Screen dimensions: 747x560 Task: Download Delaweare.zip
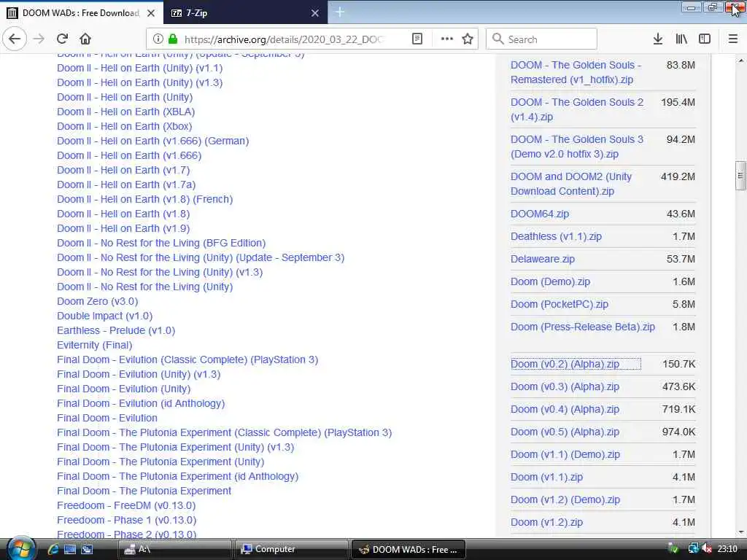(x=543, y=259)
